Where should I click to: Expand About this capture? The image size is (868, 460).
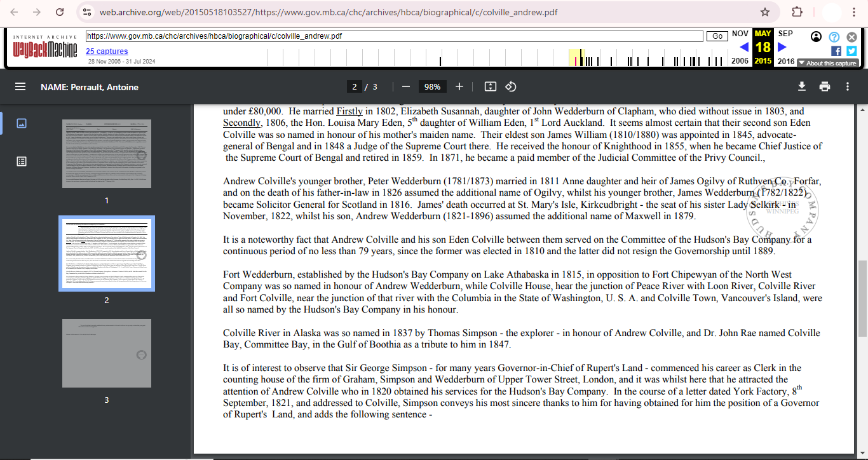click(828, 63)
